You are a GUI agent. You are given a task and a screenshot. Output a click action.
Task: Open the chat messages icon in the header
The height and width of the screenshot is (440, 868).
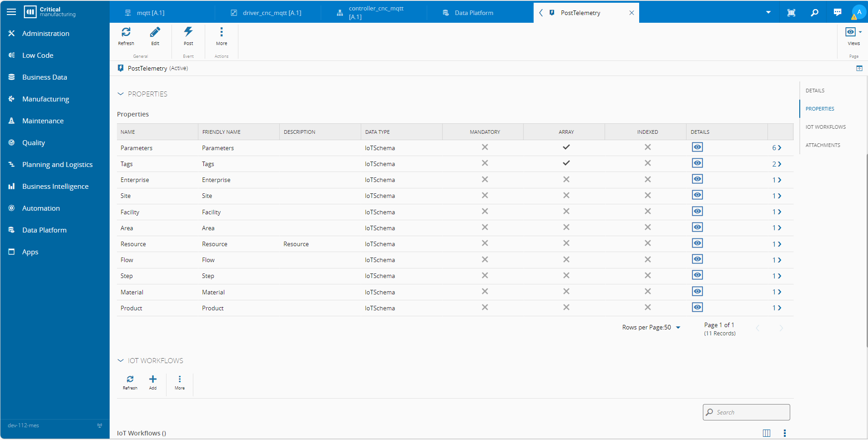(837, 13)
